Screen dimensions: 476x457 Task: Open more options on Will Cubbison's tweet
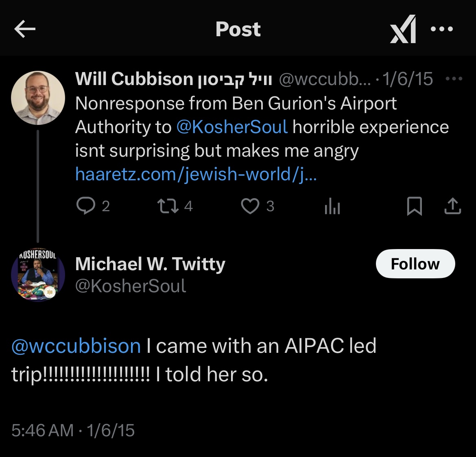(x=454, y=79)
